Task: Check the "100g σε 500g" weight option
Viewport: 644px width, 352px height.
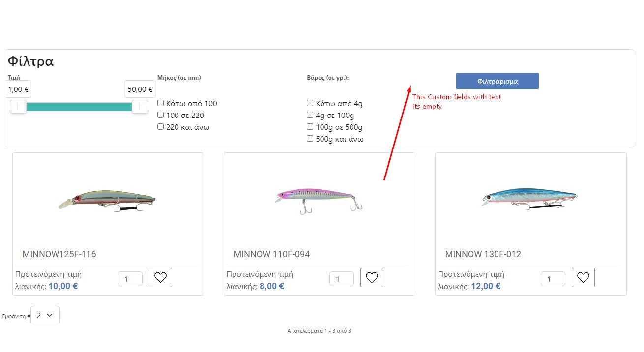Action: click(310, 127)
